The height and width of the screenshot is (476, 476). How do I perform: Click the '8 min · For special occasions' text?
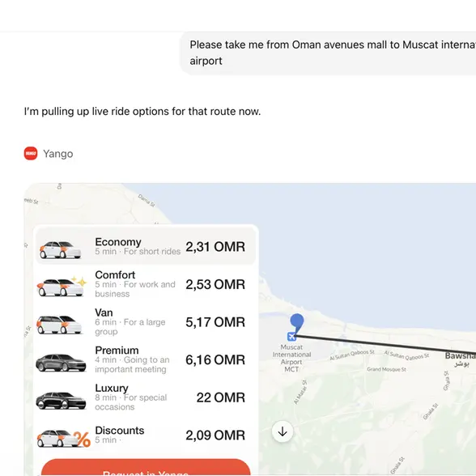pyautogui.click(x=131, y=402)
